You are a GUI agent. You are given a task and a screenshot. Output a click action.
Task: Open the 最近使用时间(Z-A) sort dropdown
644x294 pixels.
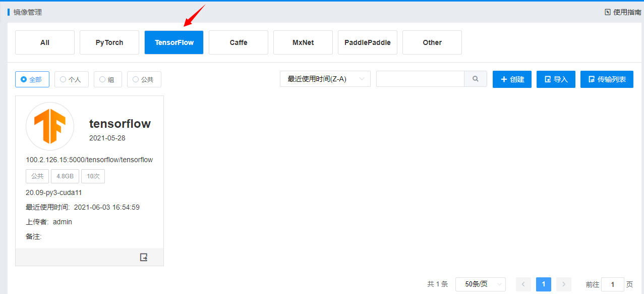tap(325, 79)
